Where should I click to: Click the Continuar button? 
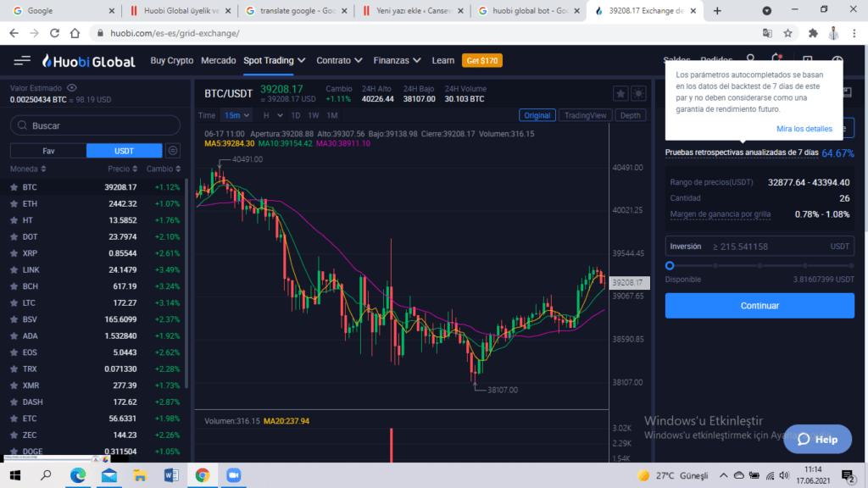click(x=759, y=305)
